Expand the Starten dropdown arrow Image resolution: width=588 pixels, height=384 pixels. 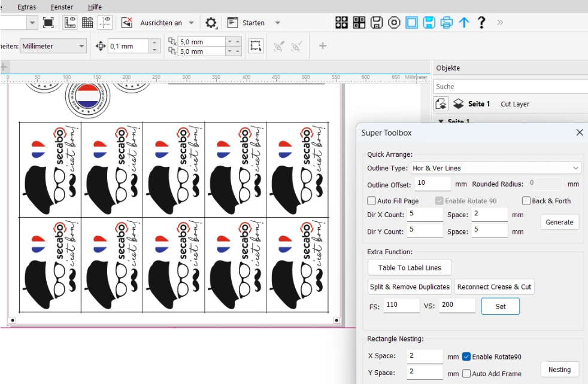(x=277, y=23)
